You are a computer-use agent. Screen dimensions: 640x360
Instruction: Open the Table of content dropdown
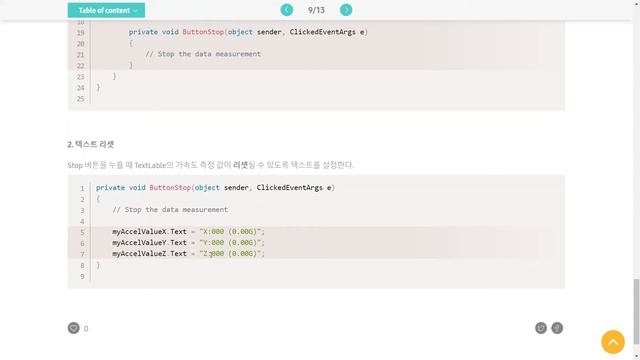point(106,10)
